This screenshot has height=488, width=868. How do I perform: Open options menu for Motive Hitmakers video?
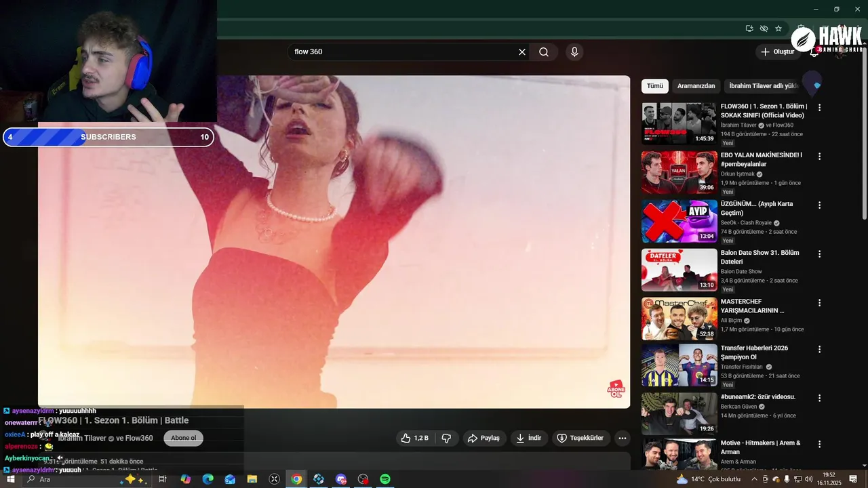[x=819, y=445]
